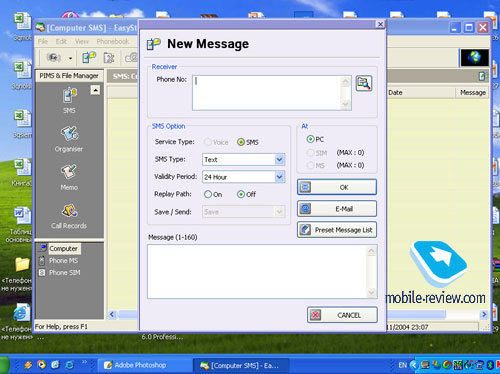Click the Word document desktop icon
Image resolution: width=500 pixels, height=374 pixels.
[x=22, y=216]
